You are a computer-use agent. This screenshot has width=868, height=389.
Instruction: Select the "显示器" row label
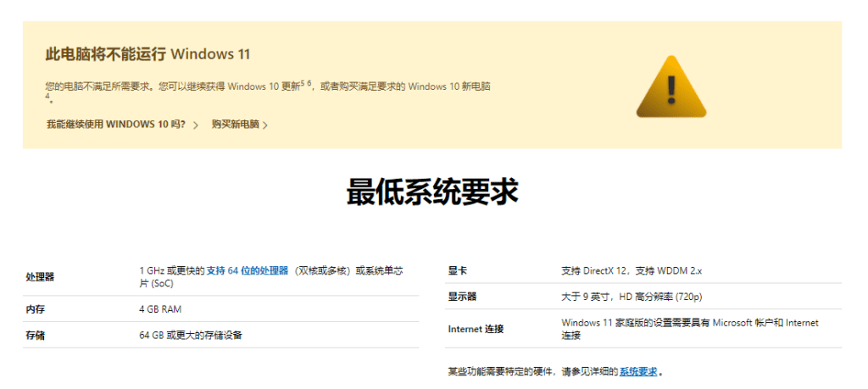(462, 297)
